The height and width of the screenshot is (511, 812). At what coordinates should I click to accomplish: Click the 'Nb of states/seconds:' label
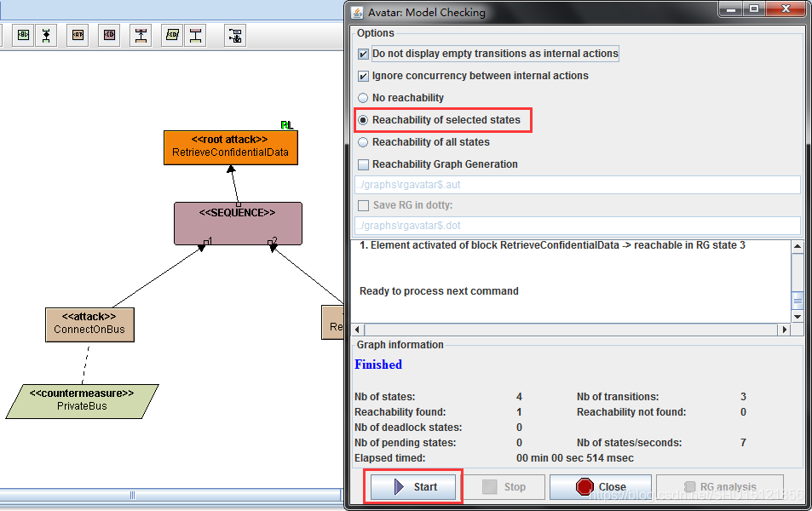[629, 443]
